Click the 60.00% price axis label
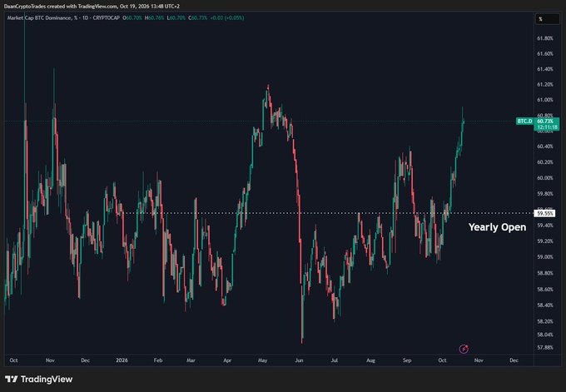The width and height of the screenshot is (566, 392). point(545,177)
